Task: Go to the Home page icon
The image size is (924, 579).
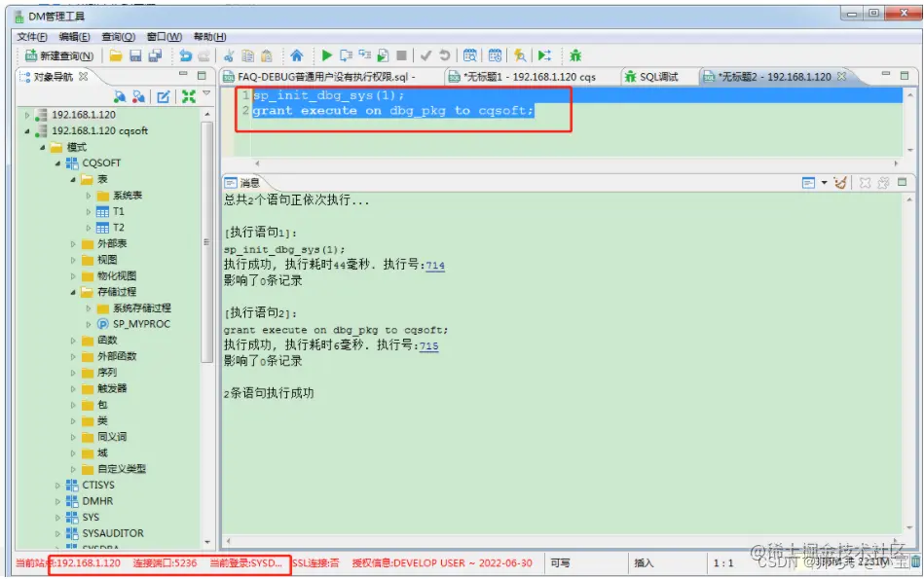Action: [296, 56]
